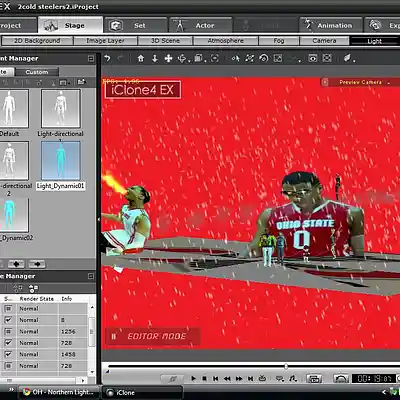The image size is (400, 400).
Task: Click the add folder icon in Content Manager
Action: 81,82
